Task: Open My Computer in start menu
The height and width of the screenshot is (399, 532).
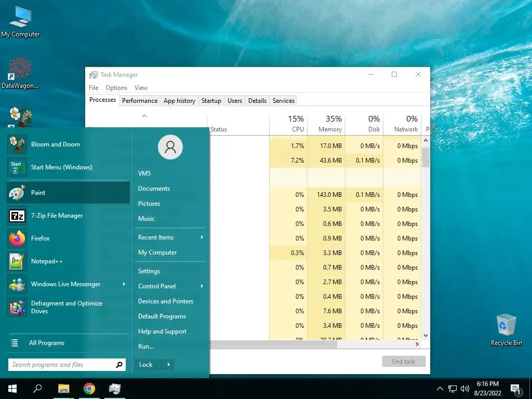Action: point(157,252)
